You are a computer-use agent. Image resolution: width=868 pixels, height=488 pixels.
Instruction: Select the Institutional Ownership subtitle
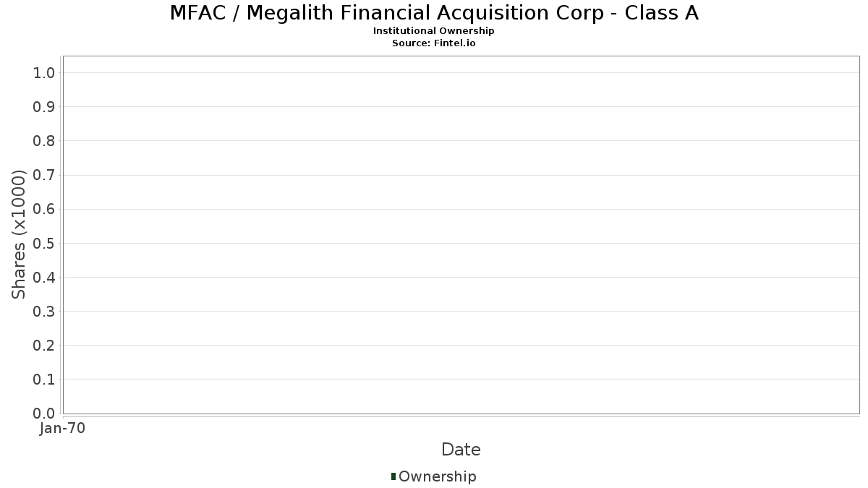pyautogui.click(x=434, y=31)
